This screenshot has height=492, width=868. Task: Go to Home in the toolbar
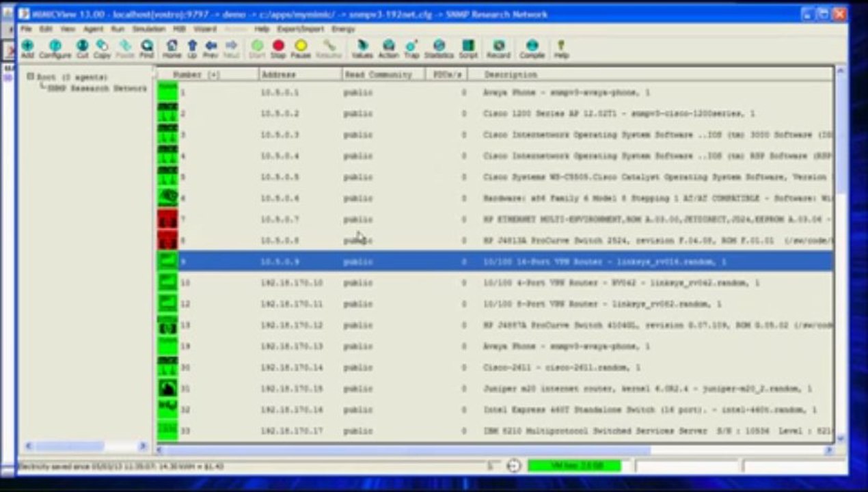coord(172,49)
